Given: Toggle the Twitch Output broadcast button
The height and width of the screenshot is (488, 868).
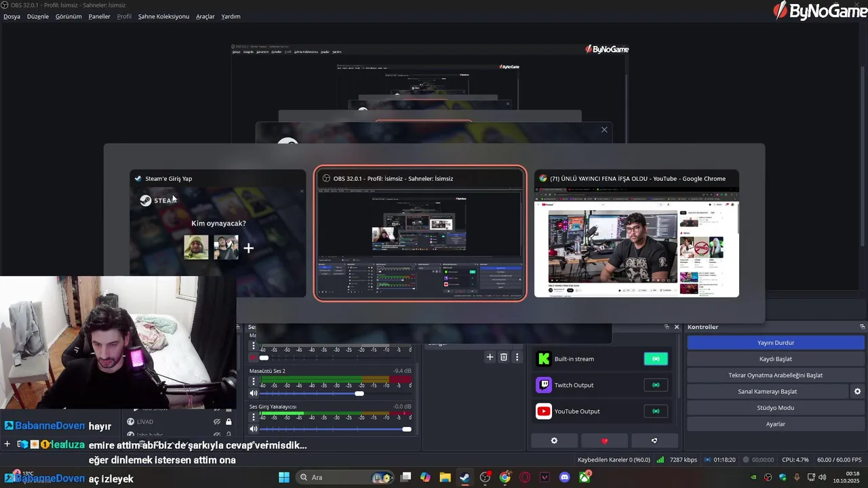Looking at the screenshot, I should (656, 385).
